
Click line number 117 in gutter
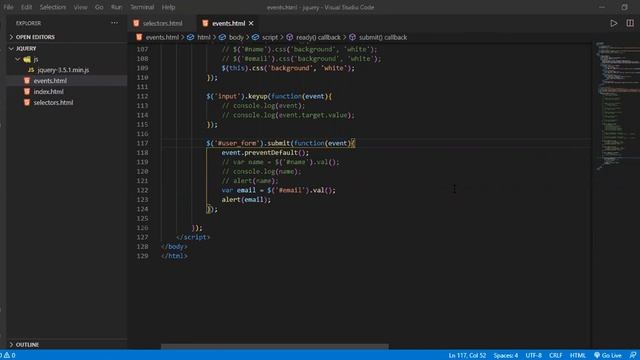(142, 143)
